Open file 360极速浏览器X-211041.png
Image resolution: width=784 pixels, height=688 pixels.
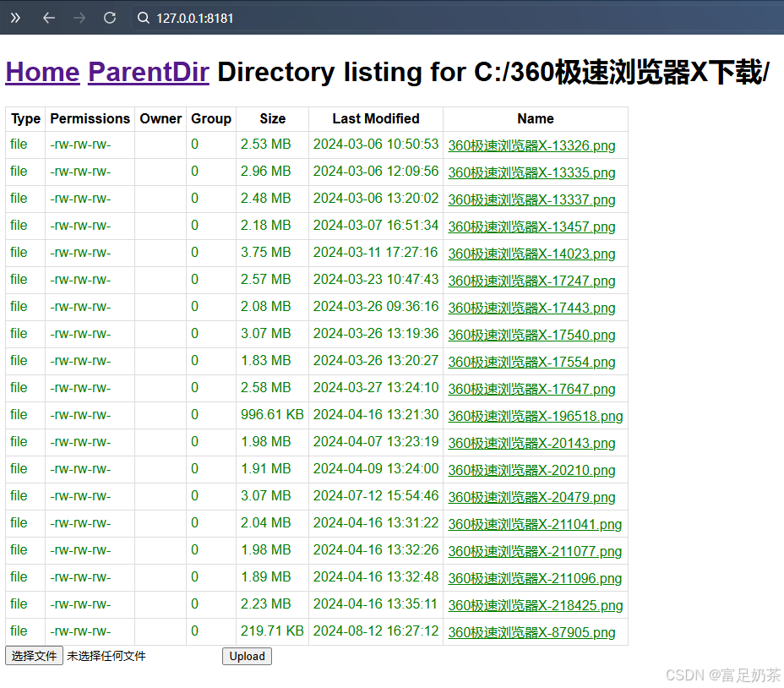pyautogui.click(x=535, y=524)
